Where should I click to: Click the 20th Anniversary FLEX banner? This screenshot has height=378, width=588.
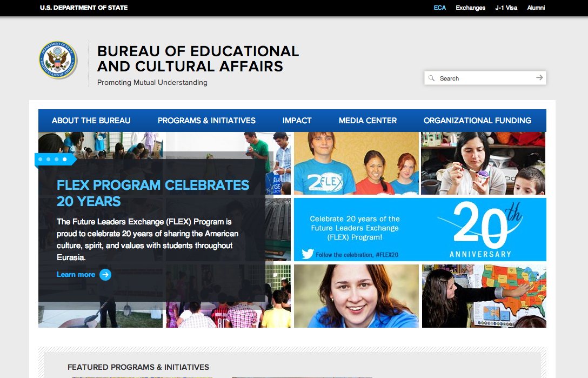tap(420, 229)
